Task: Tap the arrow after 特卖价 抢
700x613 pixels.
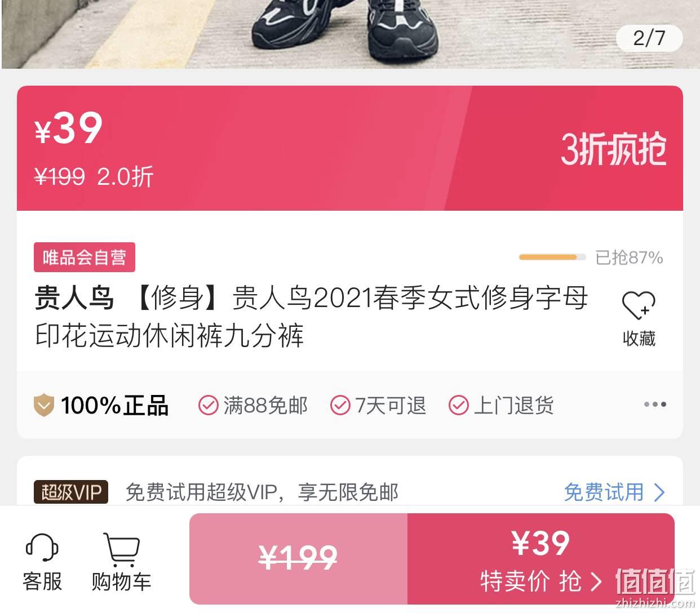Action: pos(596,581)
